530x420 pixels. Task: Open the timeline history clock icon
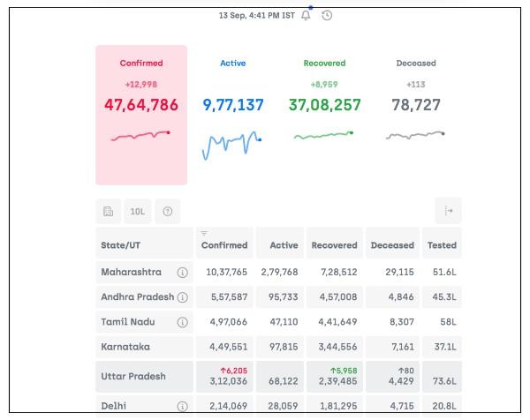point(327,16)
